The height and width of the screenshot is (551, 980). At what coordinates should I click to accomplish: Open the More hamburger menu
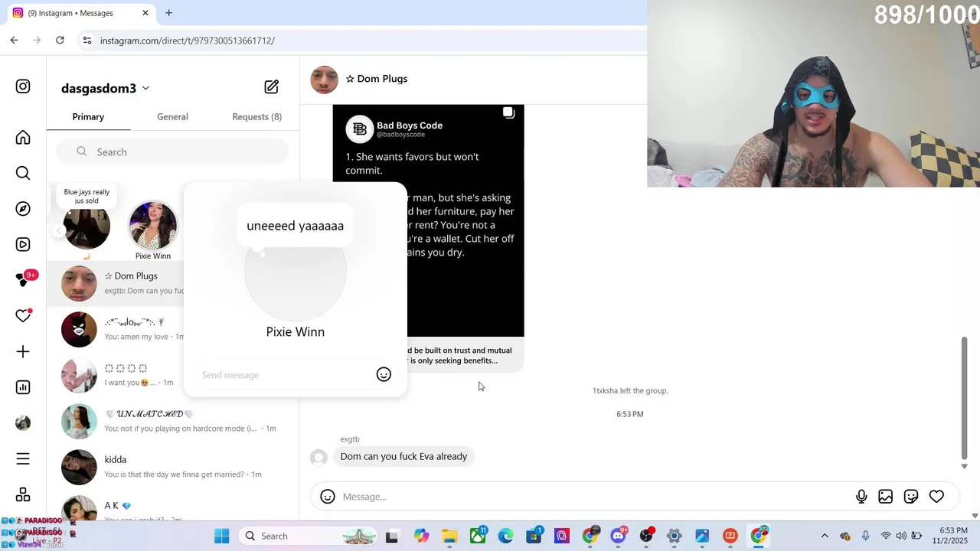(x=23, y=459)
